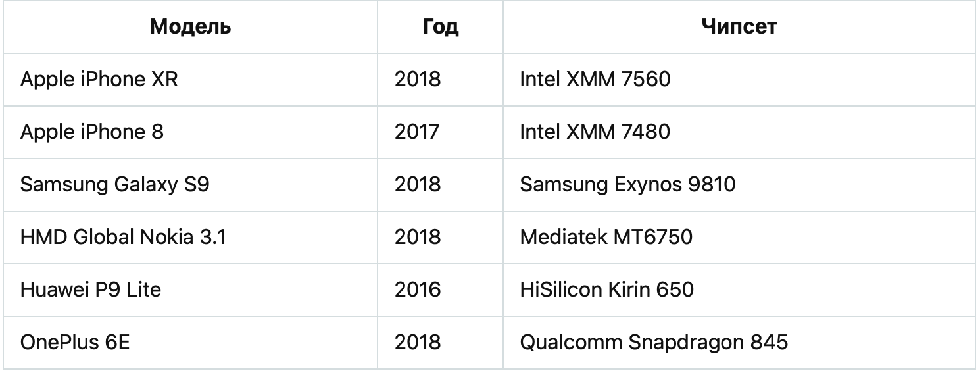Click the 2017 year cell
Image resolution: width=980 pixels, height=375 pixels.
tap(440, 132)
